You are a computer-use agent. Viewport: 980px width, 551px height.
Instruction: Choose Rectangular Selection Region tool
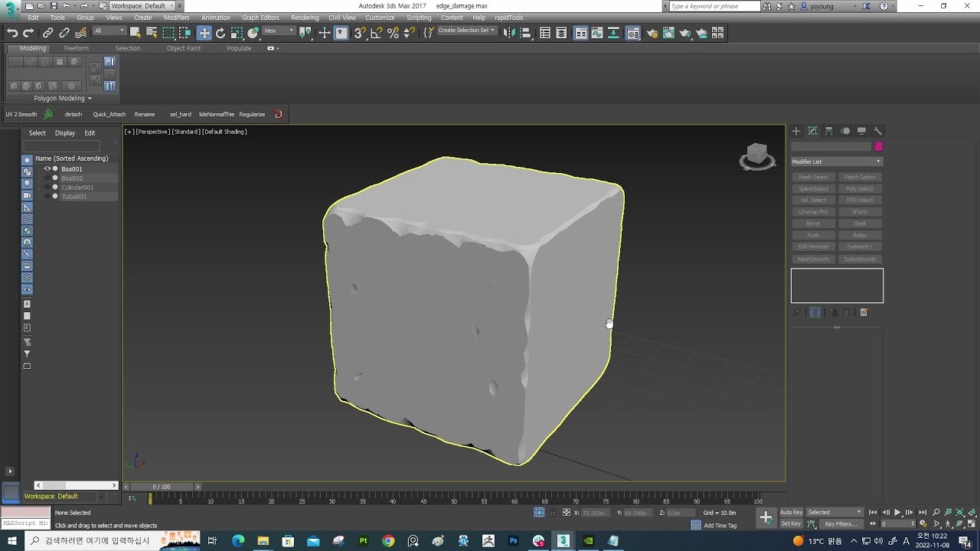[168, 33]
